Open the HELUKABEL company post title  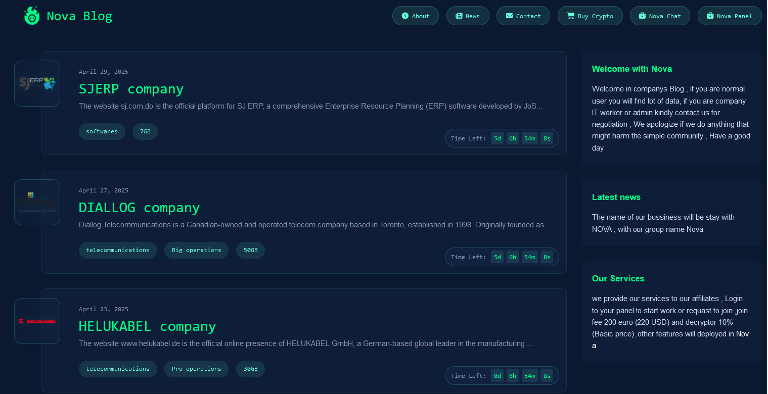tap(147, 326)
